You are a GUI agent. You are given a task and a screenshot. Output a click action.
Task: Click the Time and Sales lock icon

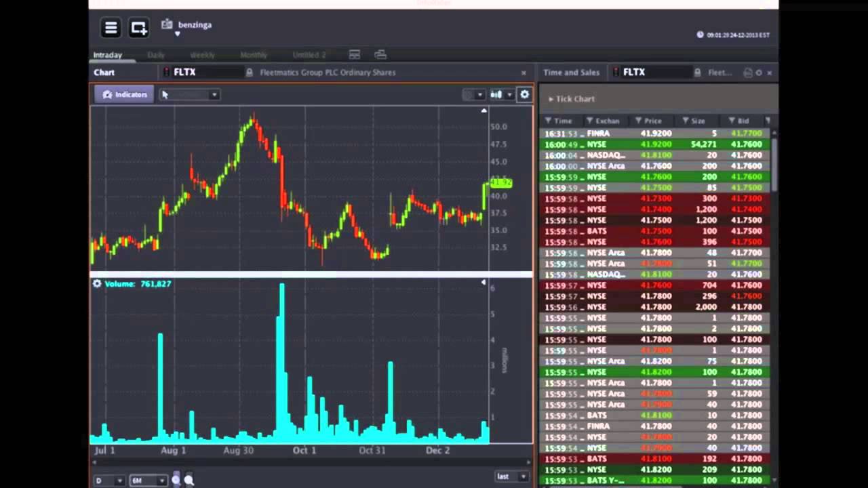pos(697,73)
